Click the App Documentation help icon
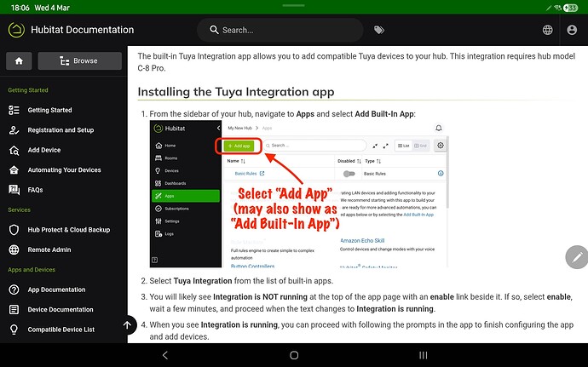The image size is (588, 367). coord(14,290)
